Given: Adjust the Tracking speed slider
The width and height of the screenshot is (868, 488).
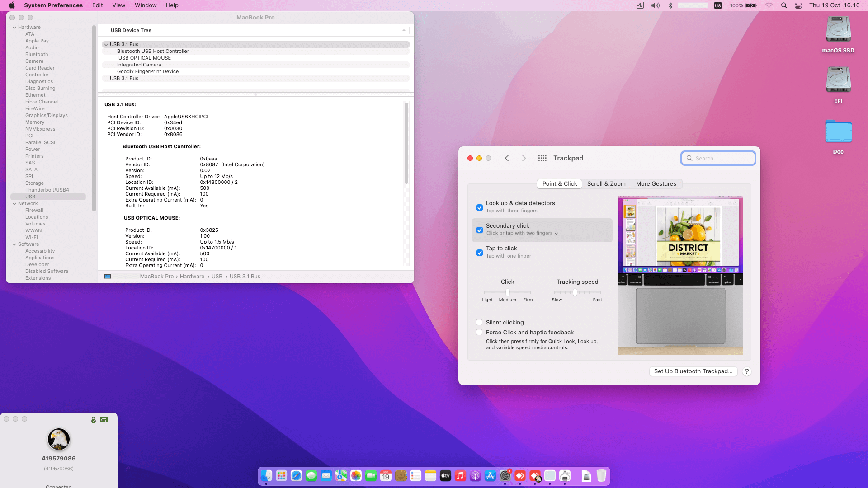Looking at the screenshot, I should pos(575,292).
